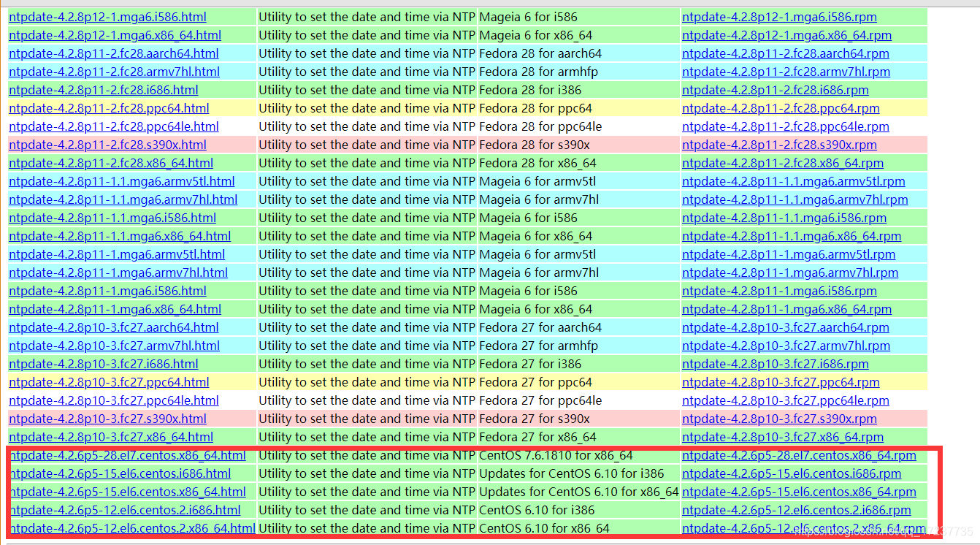Download ntpdate-4.2.6p5-15.el6.centos.i686.rpm

(x=792, y=473)
